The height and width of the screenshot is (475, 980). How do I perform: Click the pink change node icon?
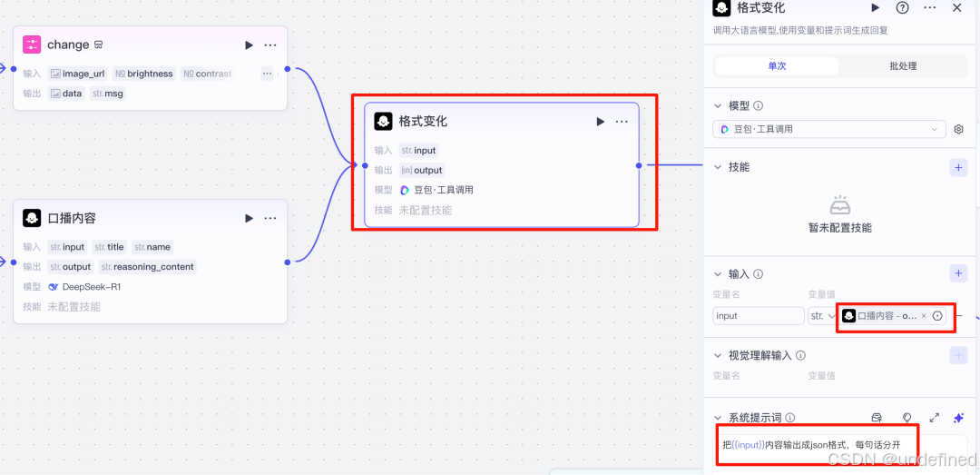(x=32, y=45)
